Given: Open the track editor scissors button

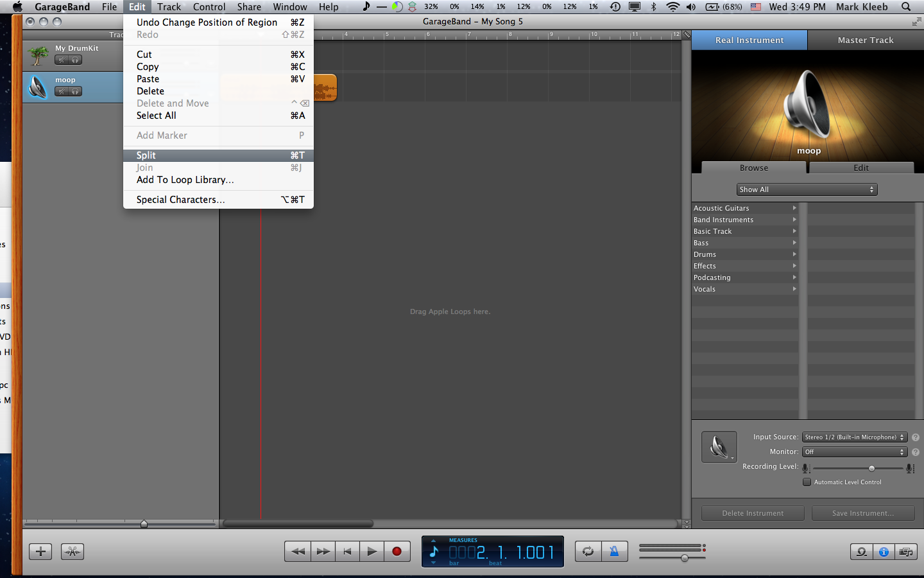Looking at the screenshot, I should point(73,551).
